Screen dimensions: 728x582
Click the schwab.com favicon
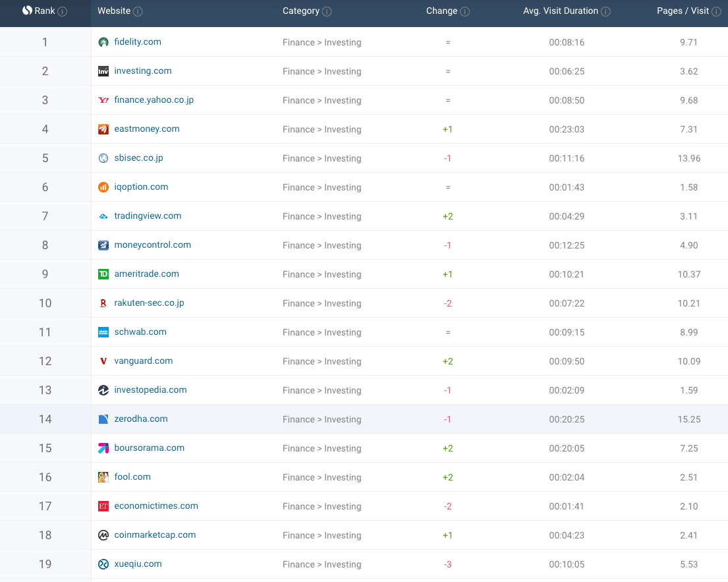click(103, 332)
